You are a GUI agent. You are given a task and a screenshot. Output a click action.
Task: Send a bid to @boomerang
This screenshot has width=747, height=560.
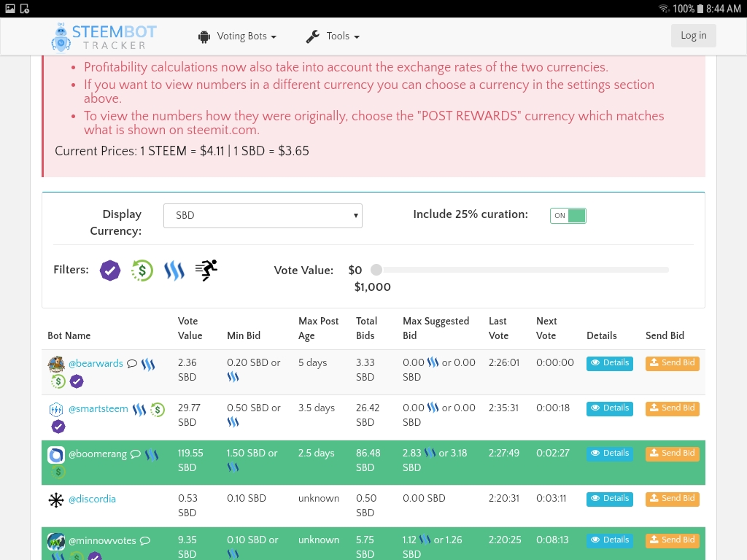pyautogui.click(x=672, y=454)
